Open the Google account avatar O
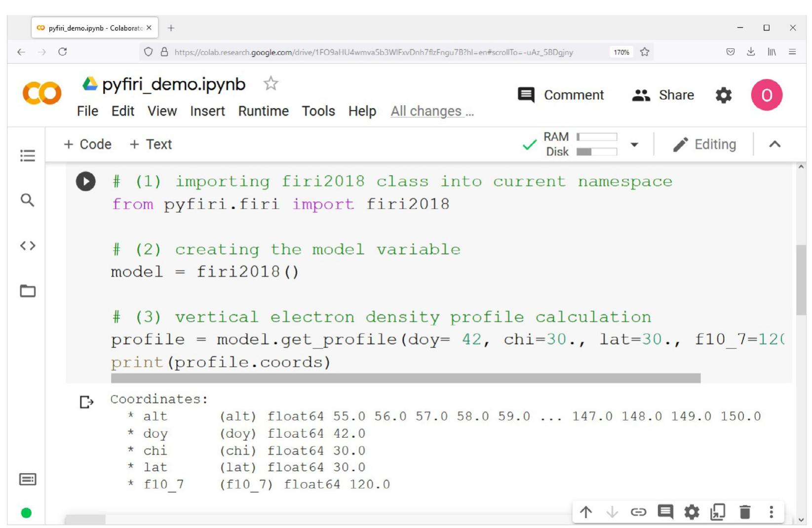Viewport: 812px width, 528px height. 767,95
